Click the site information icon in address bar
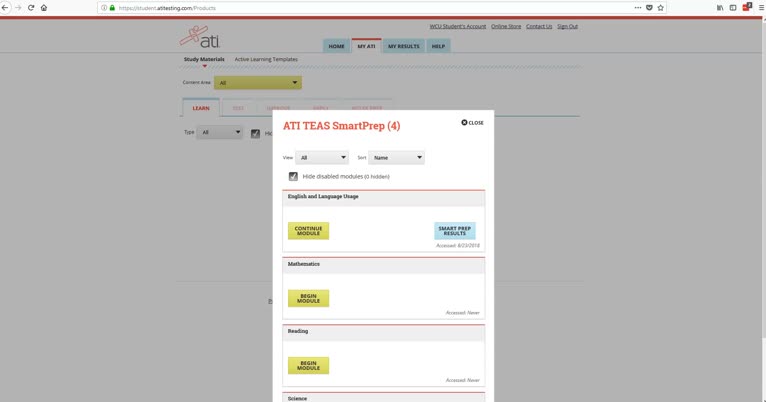This screenshot has height=402, width=766. [x=104, y=8]
